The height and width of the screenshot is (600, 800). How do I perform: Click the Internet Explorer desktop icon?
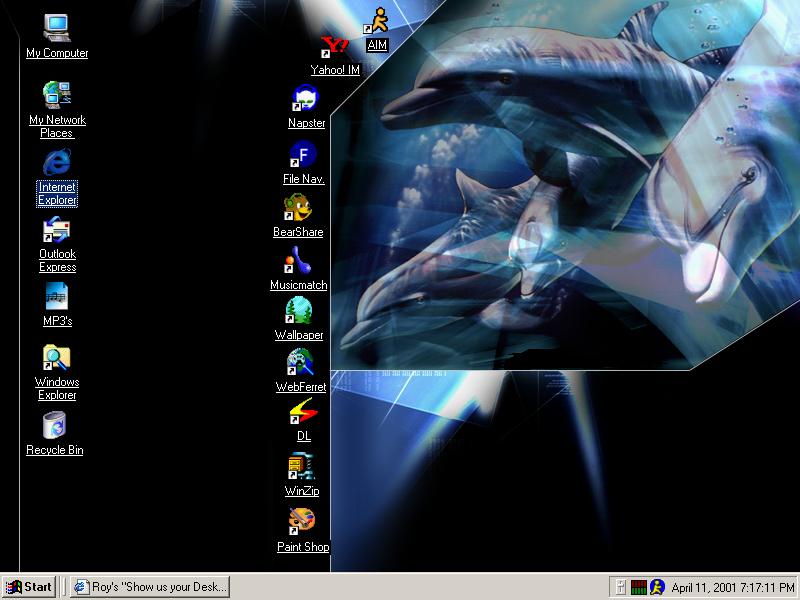57,162
